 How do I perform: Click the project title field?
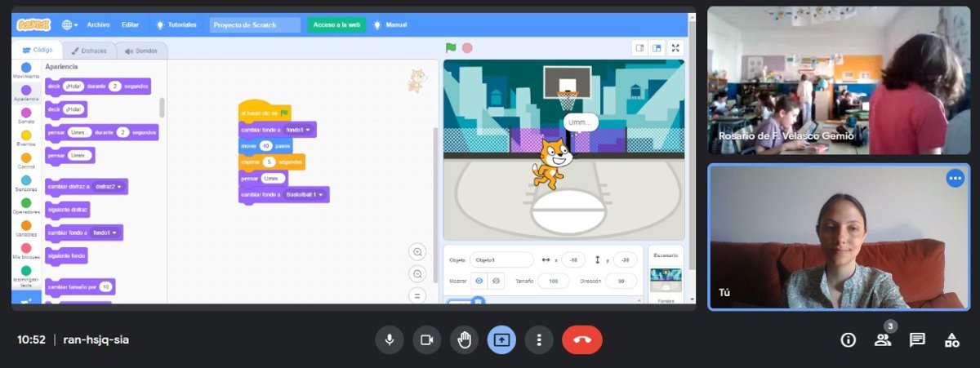click(x=255, y=24)
